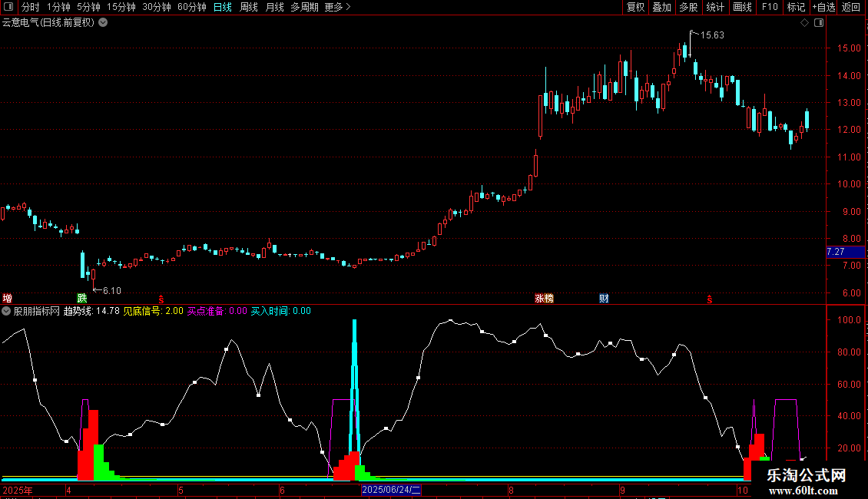Click the 云意电气(日线.前复权) title

(48, 23)
